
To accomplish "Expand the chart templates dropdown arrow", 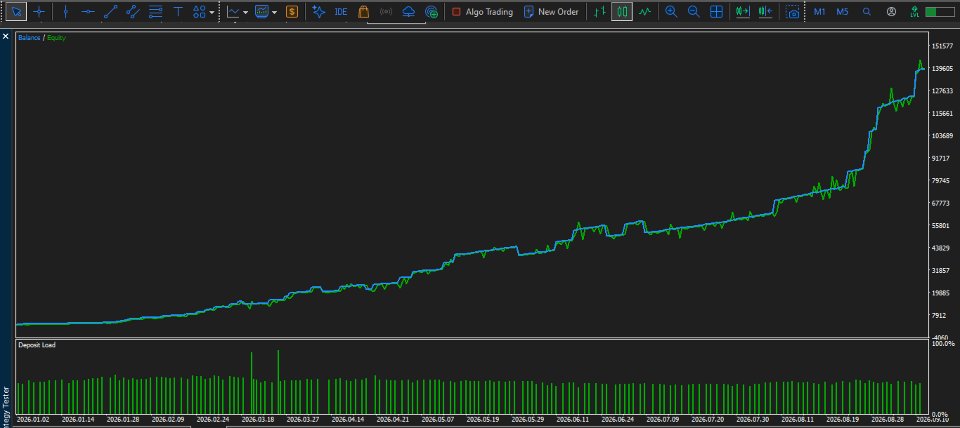I will pyautogui.click(x=274, y=12).
